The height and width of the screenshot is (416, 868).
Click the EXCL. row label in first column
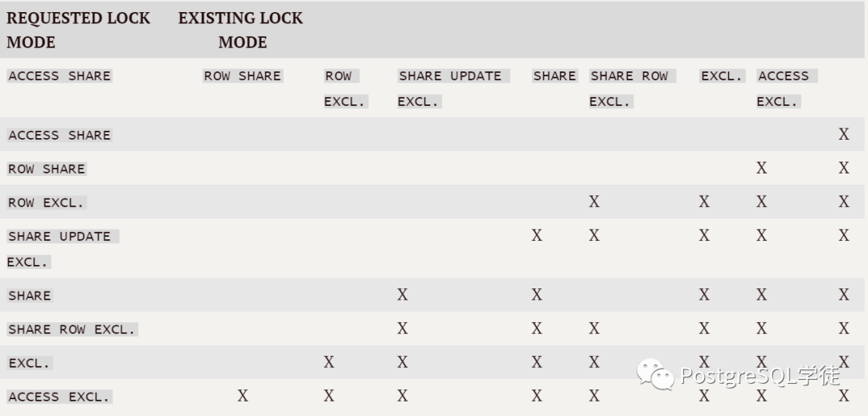point(30,364)
